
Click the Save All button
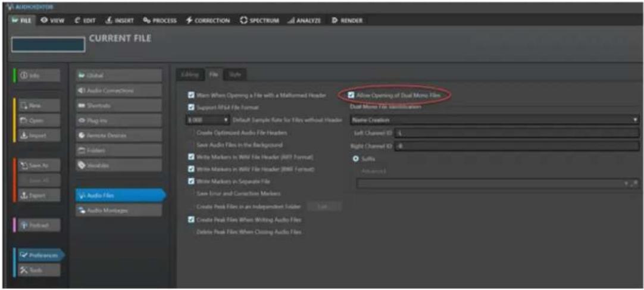coord(39,180)
